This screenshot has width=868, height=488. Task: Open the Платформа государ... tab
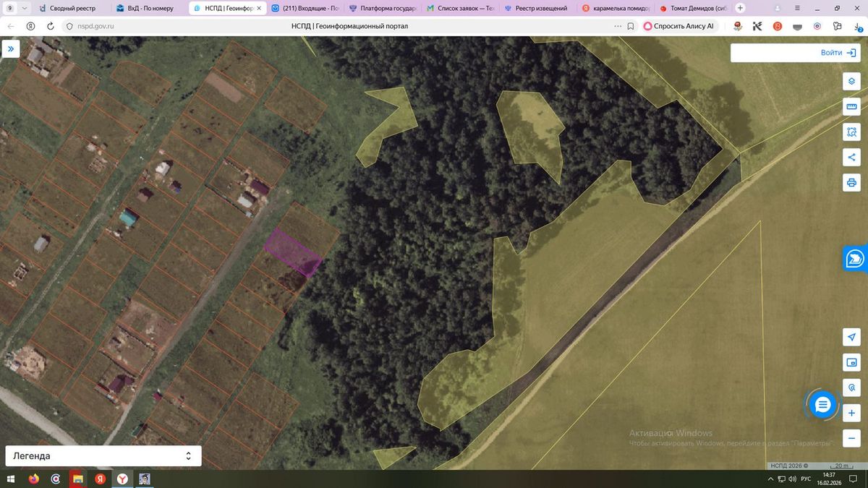(382, 8)
